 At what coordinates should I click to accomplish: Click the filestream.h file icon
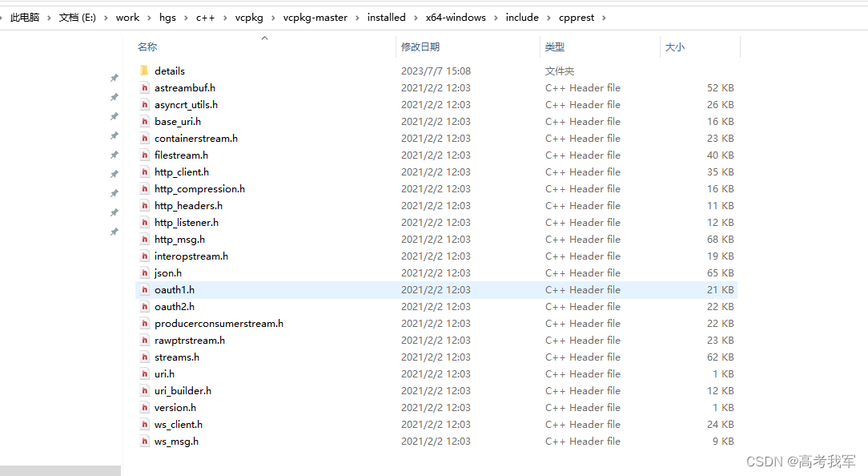[144, 155]
